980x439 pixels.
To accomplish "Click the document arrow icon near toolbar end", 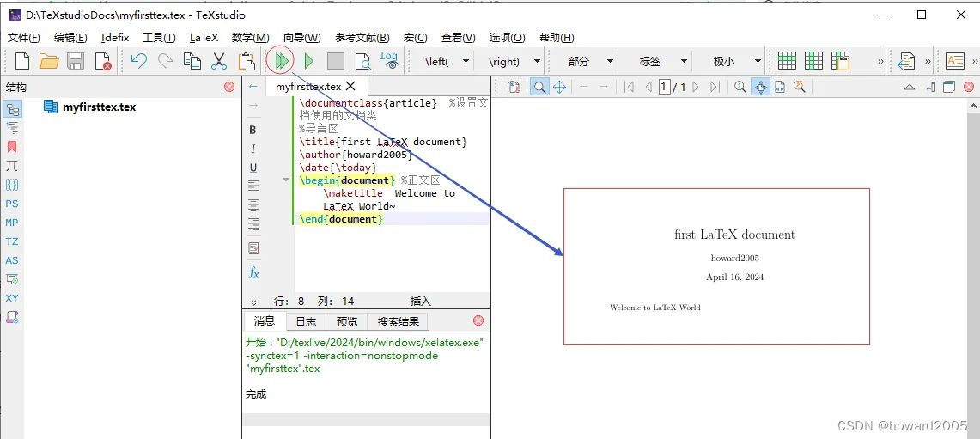I will click(x=906, y=61).
